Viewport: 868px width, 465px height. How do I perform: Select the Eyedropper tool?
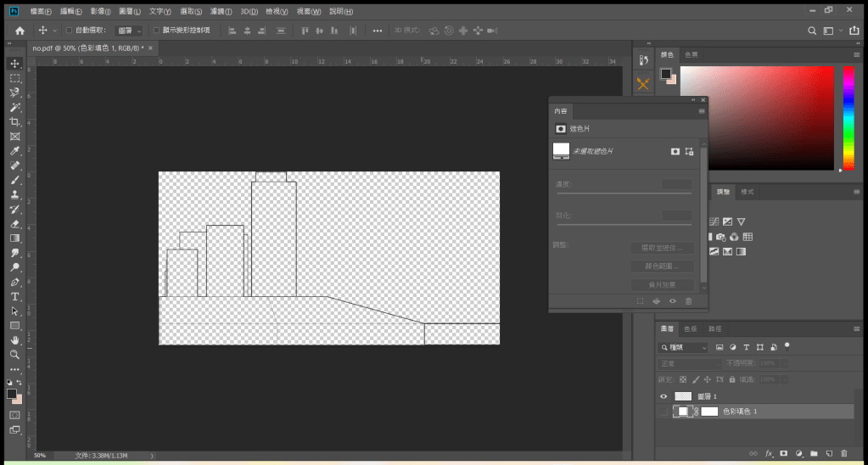click(14, 150)
